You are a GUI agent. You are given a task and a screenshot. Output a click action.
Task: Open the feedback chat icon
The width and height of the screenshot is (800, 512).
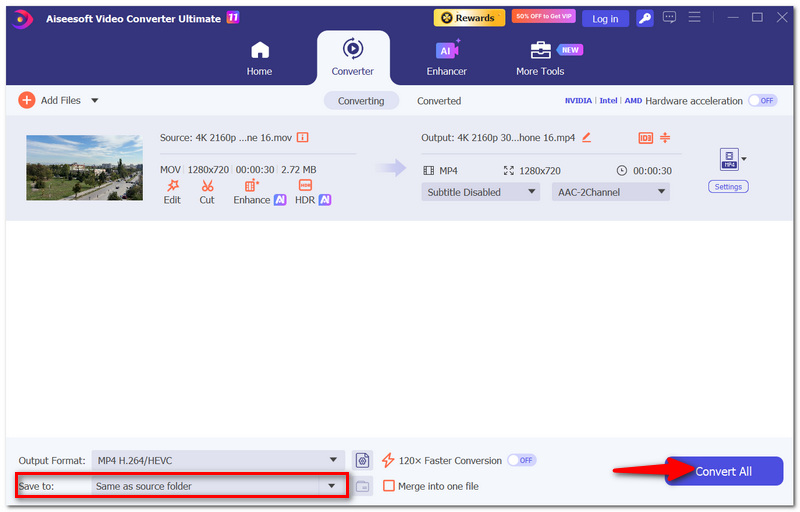(669, 18)
